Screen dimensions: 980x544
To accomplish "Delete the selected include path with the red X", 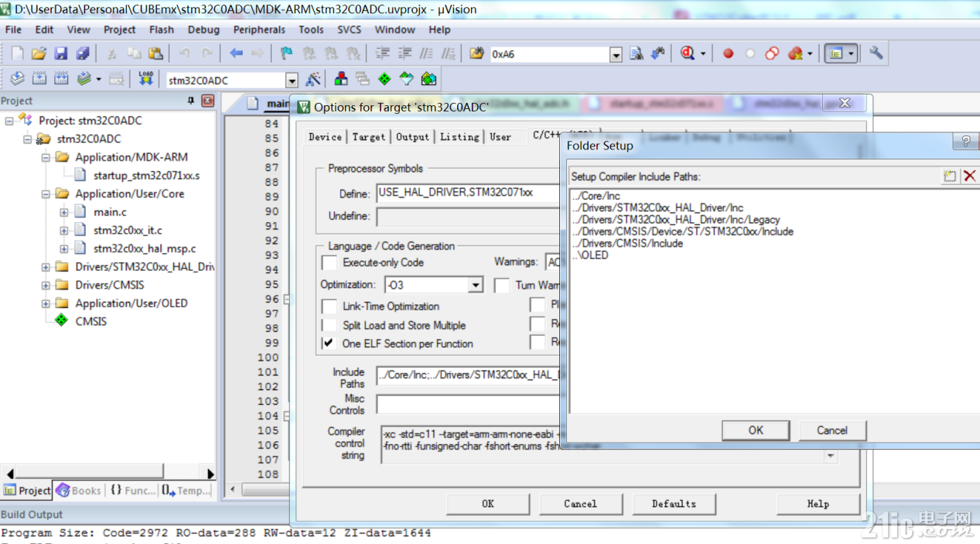I will tap(969, 176).
